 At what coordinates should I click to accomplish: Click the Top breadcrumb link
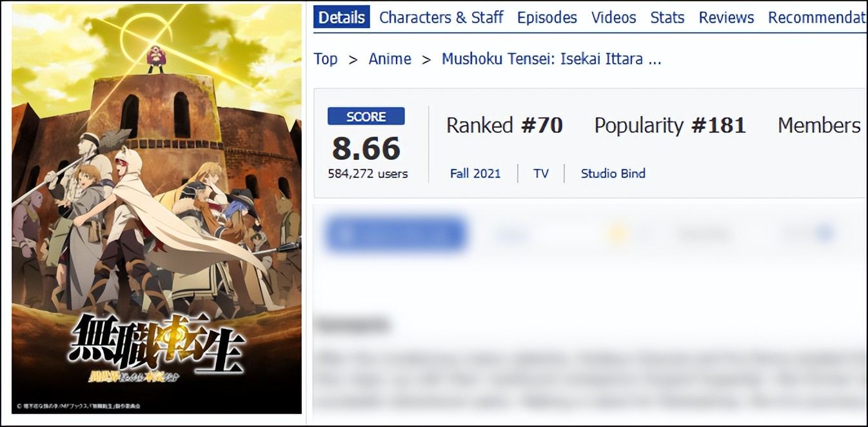[x=326, y=59]
